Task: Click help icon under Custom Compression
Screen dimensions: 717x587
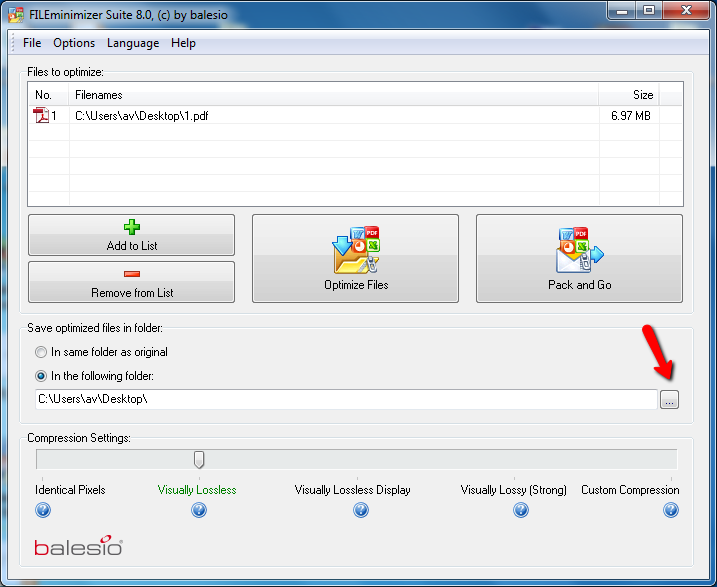Action: (x=671, y=510)
